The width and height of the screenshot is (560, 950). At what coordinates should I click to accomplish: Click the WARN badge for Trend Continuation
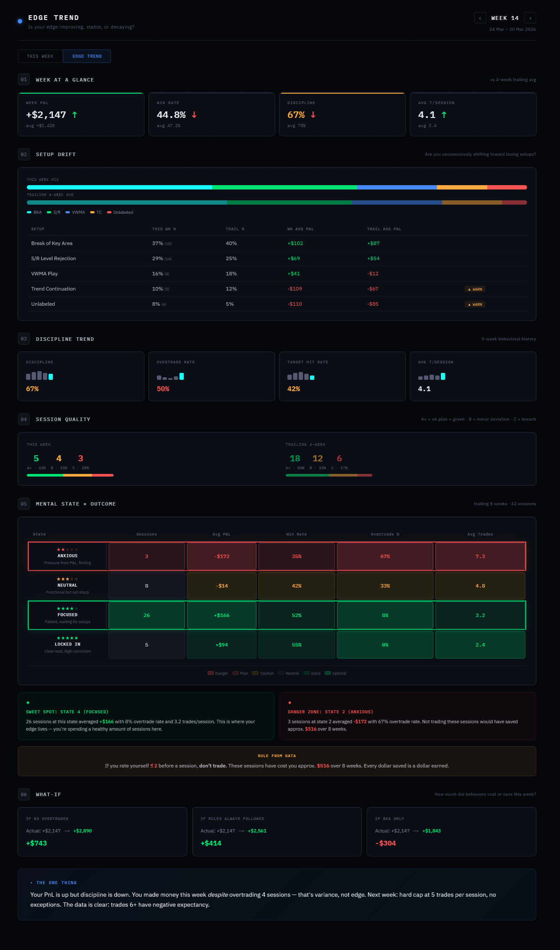click(475, 289)
